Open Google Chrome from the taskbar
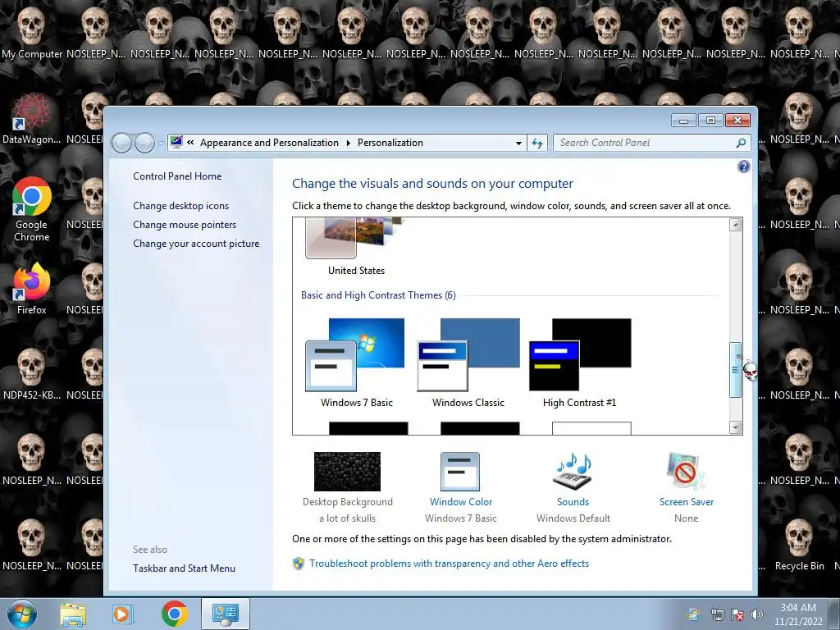 pos(174,614)
